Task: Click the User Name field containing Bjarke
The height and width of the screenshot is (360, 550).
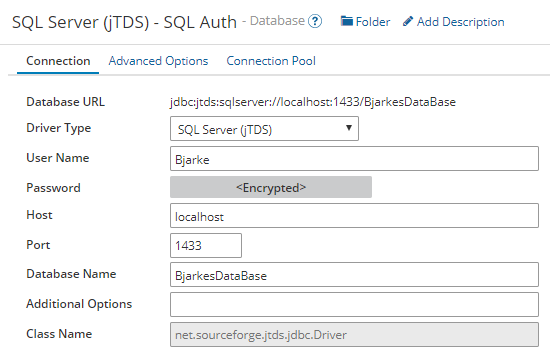Action: [354, 159]
